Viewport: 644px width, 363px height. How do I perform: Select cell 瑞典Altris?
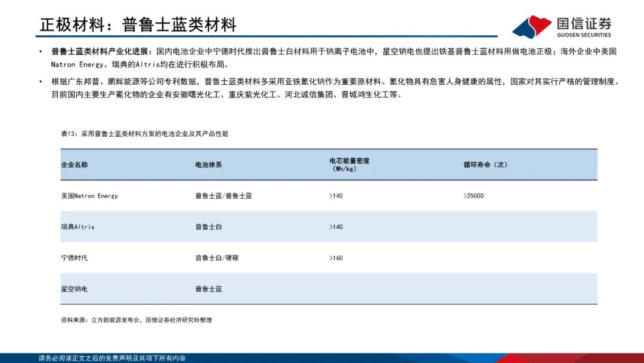[x=78, y=226]
